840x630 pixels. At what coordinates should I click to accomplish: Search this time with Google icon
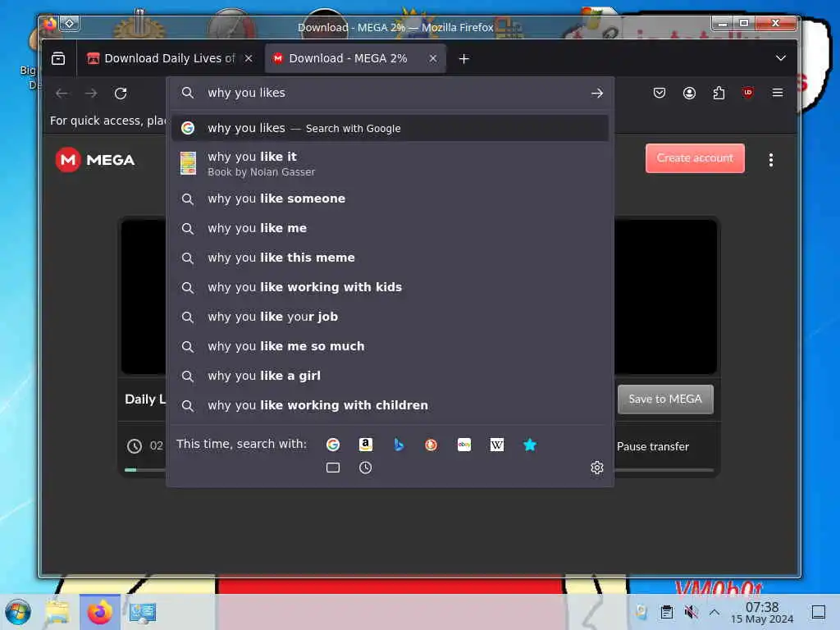[x=333, y=444]
